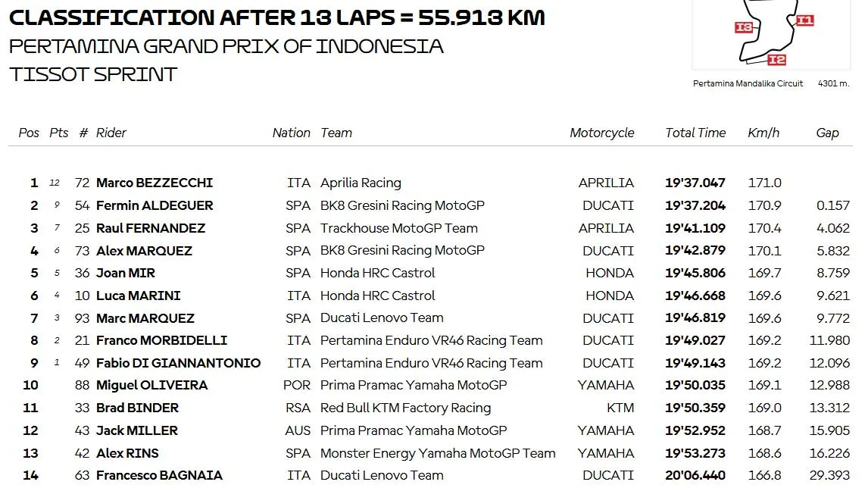The height and width of the screenshot is (488, 868).
Task: Click the Gap column header
Action: tap(827, 133)
